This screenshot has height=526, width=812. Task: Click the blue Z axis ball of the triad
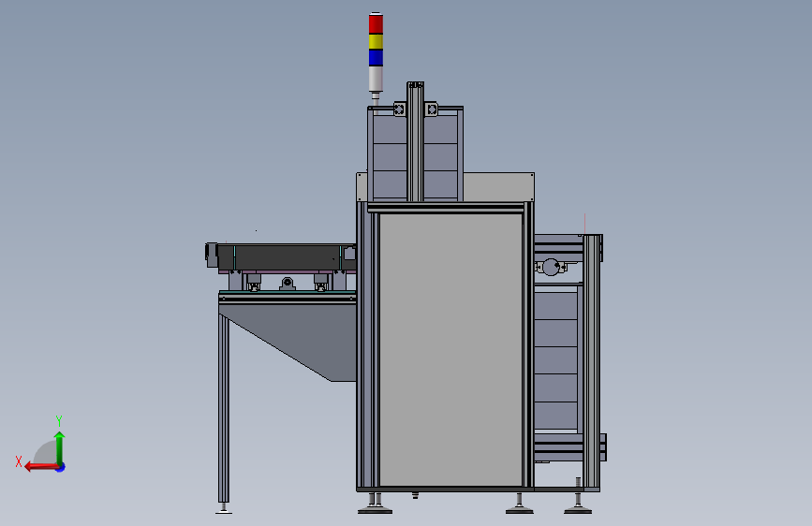coord(61,467)
